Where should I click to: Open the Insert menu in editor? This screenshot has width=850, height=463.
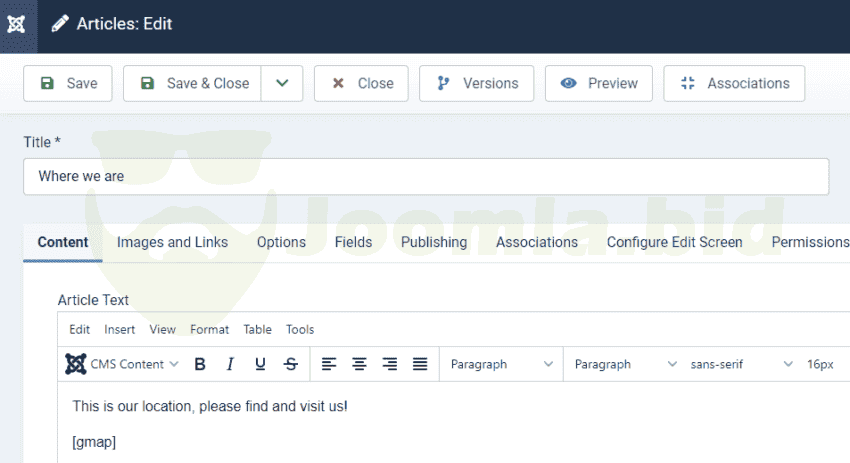click(120, 329)
